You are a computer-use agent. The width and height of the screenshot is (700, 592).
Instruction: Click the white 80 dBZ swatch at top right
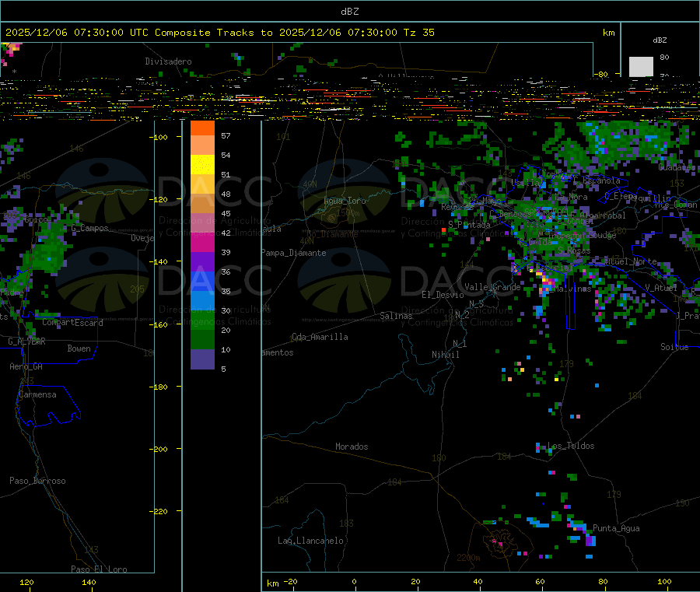tap(641, 67)
